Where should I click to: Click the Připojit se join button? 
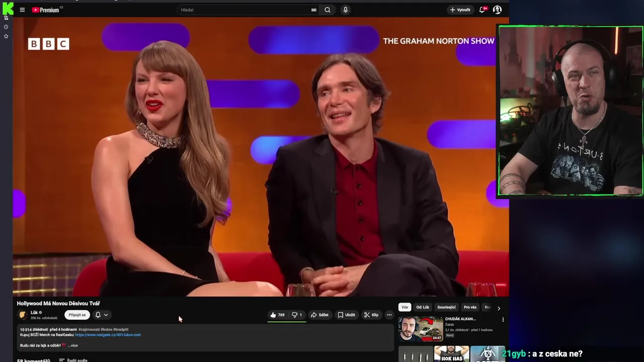pyautogui.click(x=77, y=315)
